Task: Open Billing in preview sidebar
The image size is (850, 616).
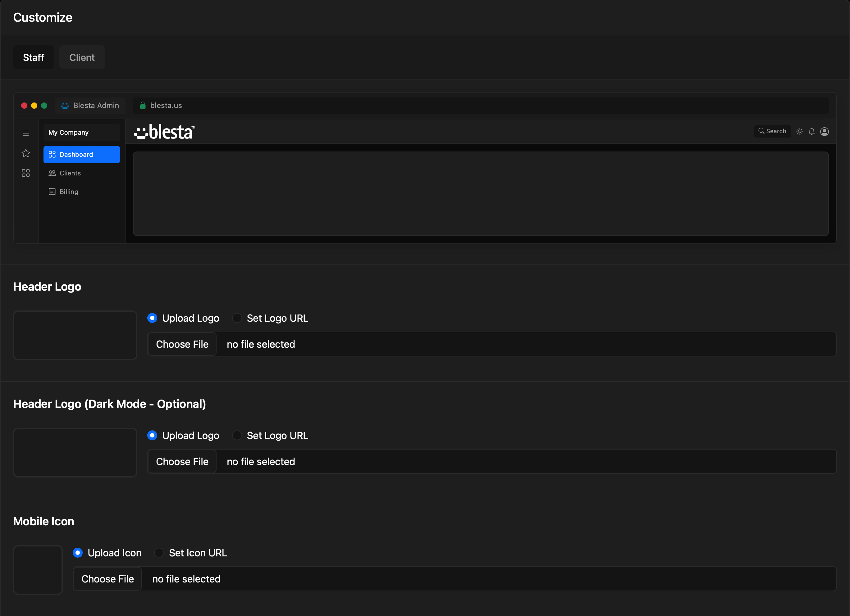Action: pos(82,192)
